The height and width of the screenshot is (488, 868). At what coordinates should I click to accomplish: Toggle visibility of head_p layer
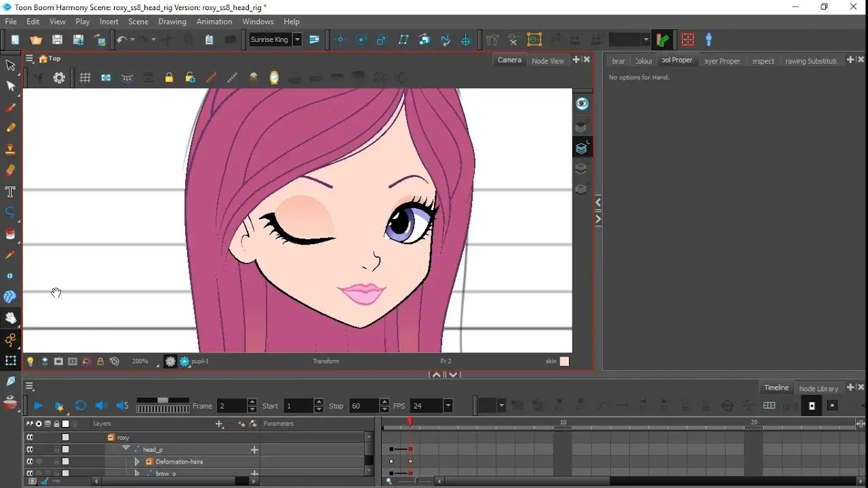(30, 449)
